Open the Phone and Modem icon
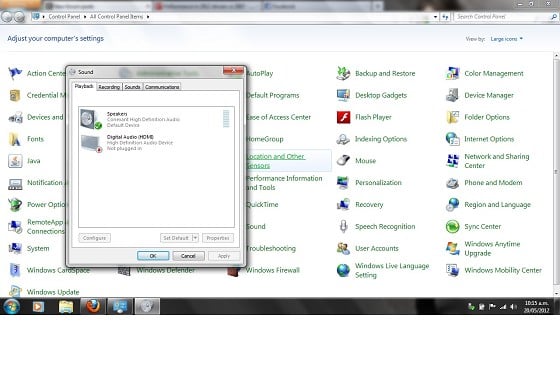Screen dimensions: 560x378 pyautogui.click(x=452, y=183)
